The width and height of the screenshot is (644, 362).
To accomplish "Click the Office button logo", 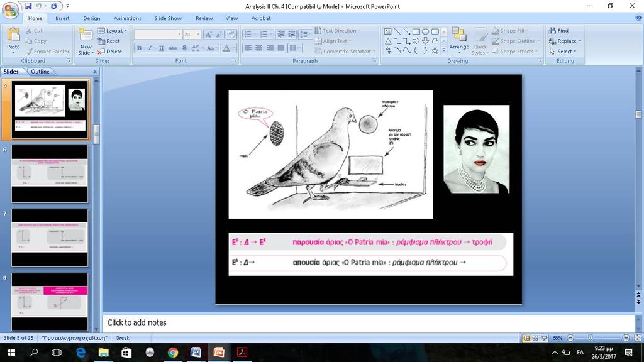I will point(10,10).
